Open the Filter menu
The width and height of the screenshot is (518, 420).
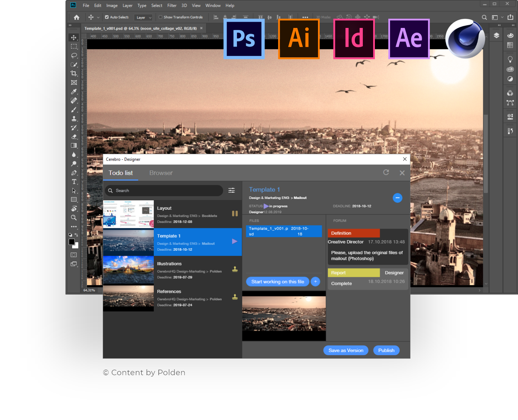coord(172,6)
